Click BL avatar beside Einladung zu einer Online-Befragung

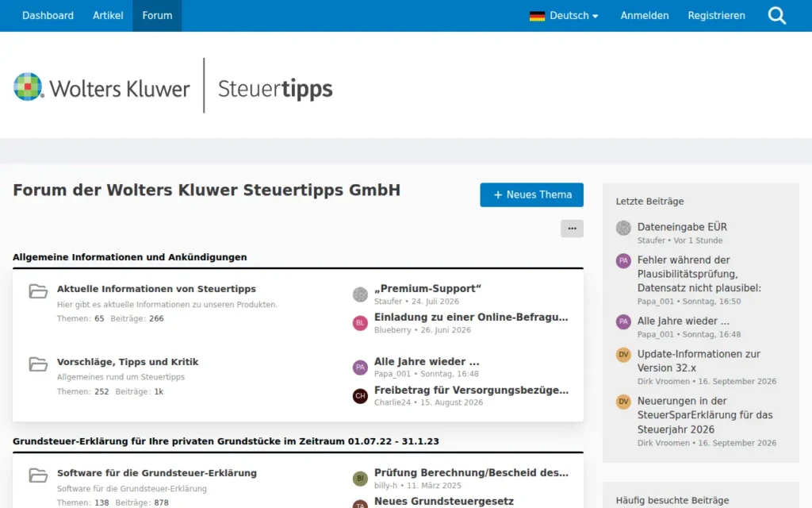click(361, 323)
